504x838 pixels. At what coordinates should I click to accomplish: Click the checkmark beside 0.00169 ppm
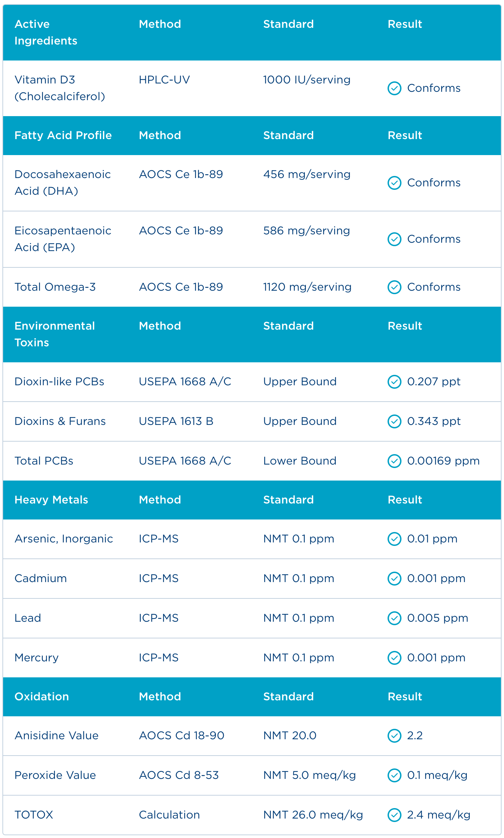pyautogui.click(x=394, y=461)
